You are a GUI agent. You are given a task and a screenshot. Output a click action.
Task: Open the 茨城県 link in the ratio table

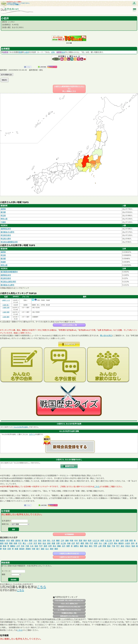coord(3,262)
